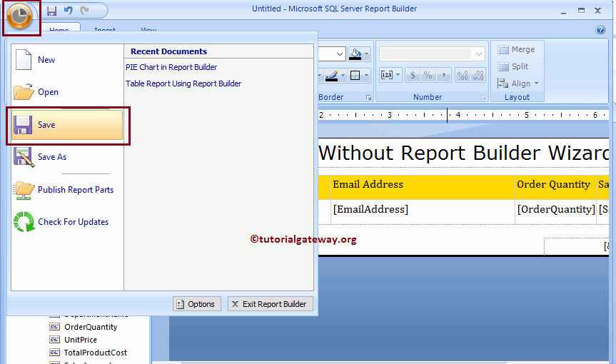Maximize the Report Builder window
The image size is (616, 364).
pyautogui.click(x=581, y=11)
